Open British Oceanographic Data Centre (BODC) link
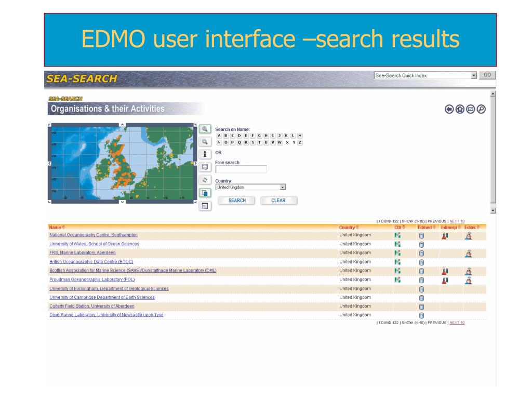The width and height of the screenshot is (532, 399). pyautogui.click(x=91, y=262)
